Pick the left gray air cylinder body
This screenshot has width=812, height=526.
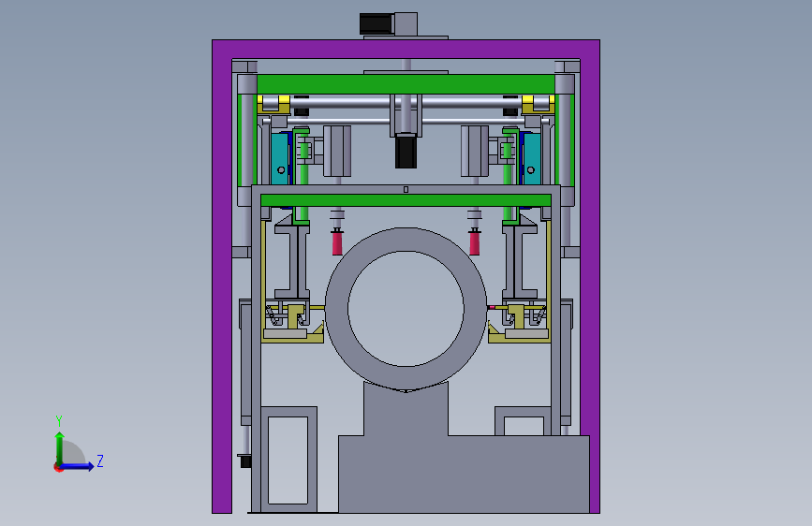tap(337, 151)
